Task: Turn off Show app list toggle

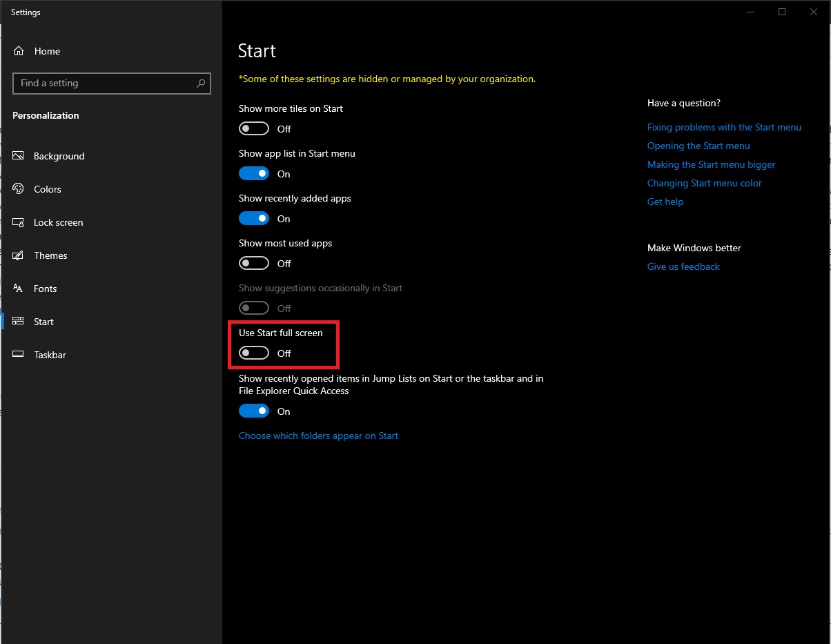Action: pyautogui.click(x=253, y=173)
